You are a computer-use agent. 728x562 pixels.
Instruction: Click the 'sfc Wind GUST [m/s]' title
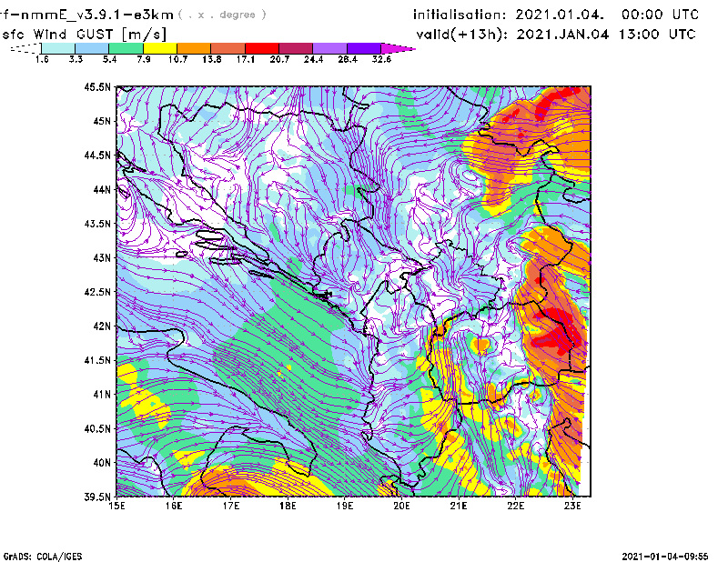pyautogui.click(x=84, y=35)
